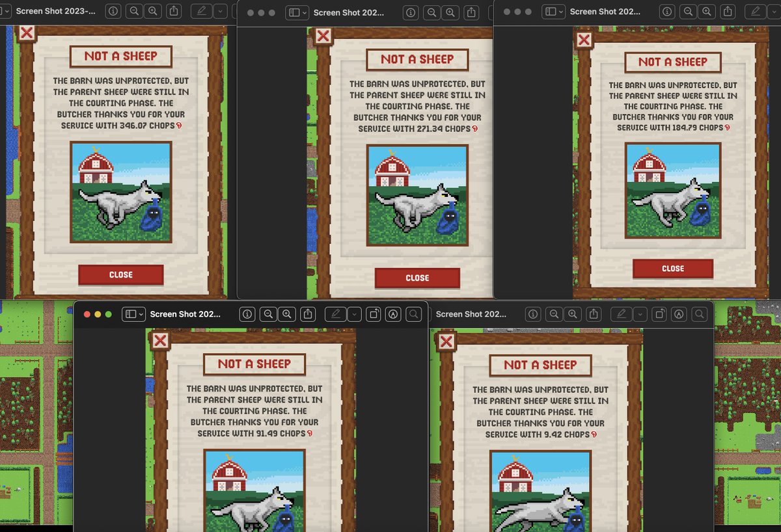This screenshot has width=781, height=532.
Task: Zoom out in the 9.42 CHOPS window
Action: click(x=554, y=314)
